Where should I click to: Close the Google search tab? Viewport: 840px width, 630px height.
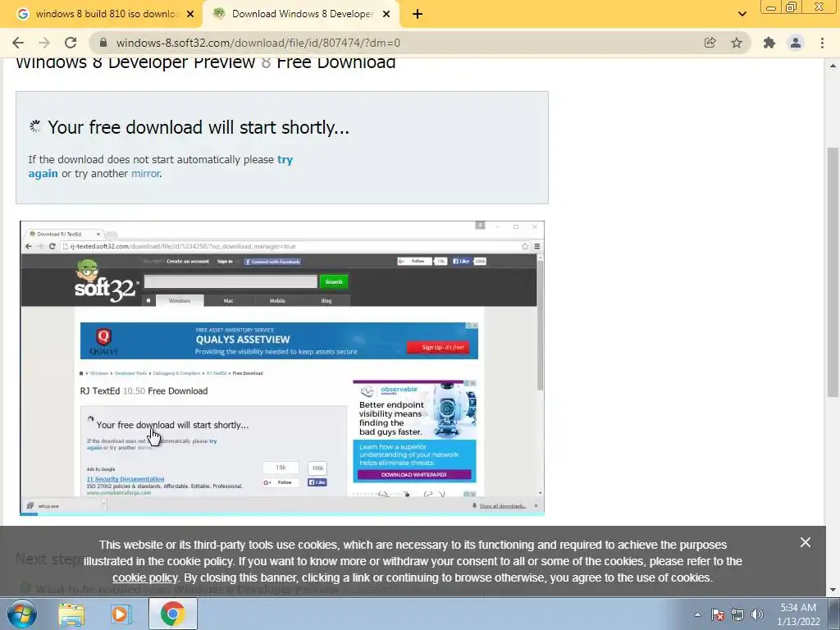click(190, 15)
